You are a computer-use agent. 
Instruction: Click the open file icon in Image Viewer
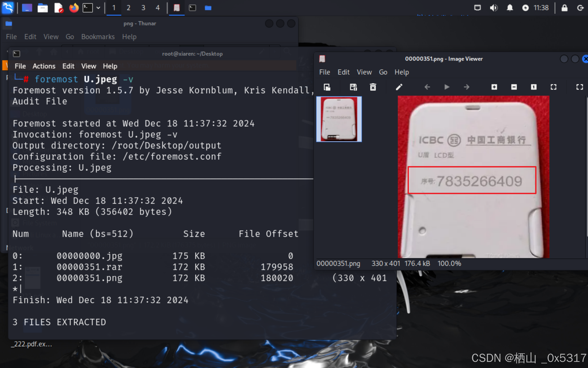[x=327, y=87]
